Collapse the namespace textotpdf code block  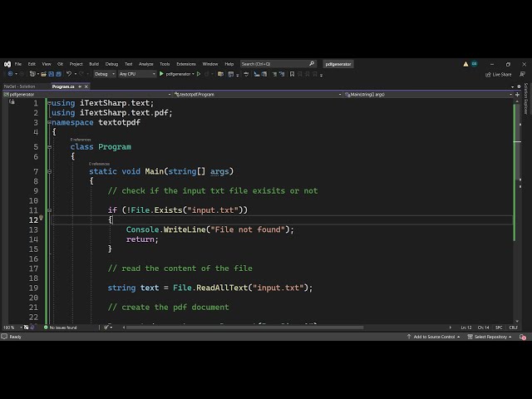coord(49,122)
